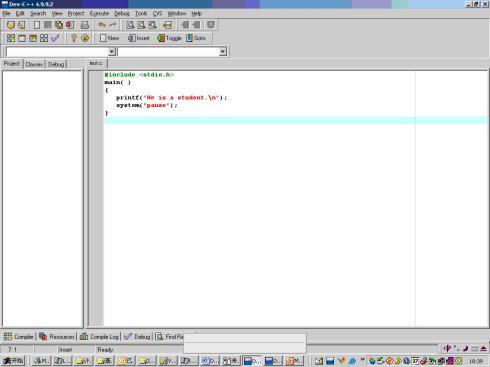Click highlighted empty line in code editor
490x367 pixels.
coord(296,120)
